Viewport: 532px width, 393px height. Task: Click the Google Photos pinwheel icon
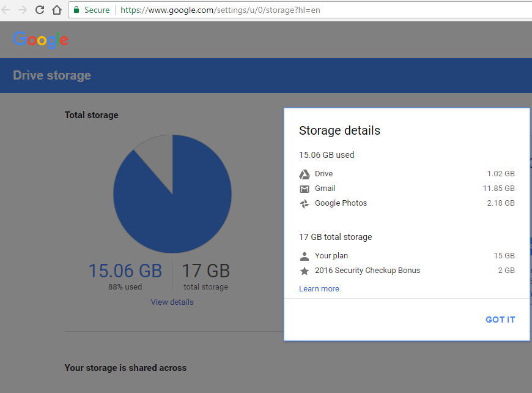click(305, 203)
